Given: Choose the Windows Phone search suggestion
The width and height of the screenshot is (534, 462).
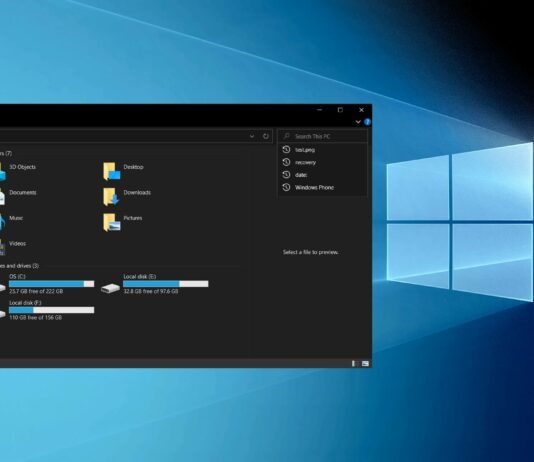Looking at the screenshot, I should (323, 187).
